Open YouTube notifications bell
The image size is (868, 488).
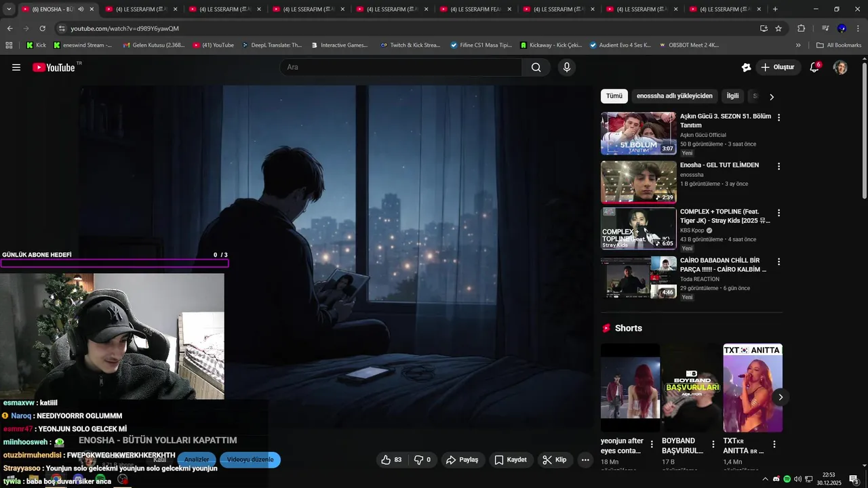[815, 67]
